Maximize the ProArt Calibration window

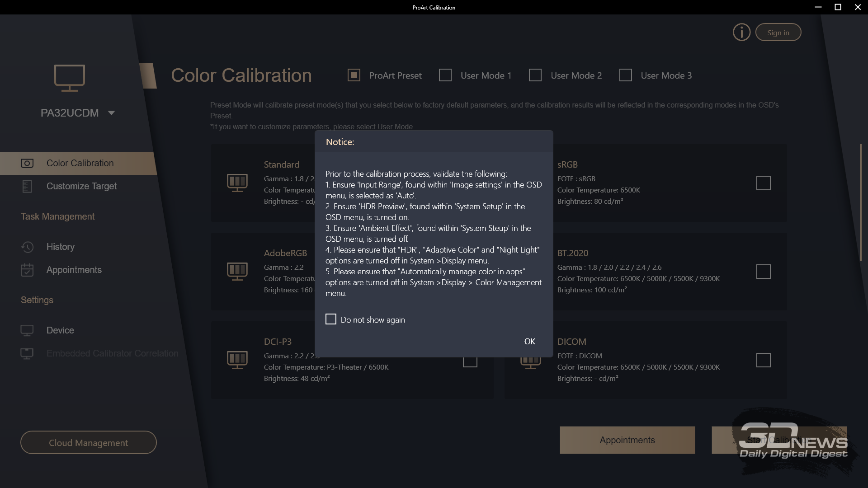tap(838, 7)
